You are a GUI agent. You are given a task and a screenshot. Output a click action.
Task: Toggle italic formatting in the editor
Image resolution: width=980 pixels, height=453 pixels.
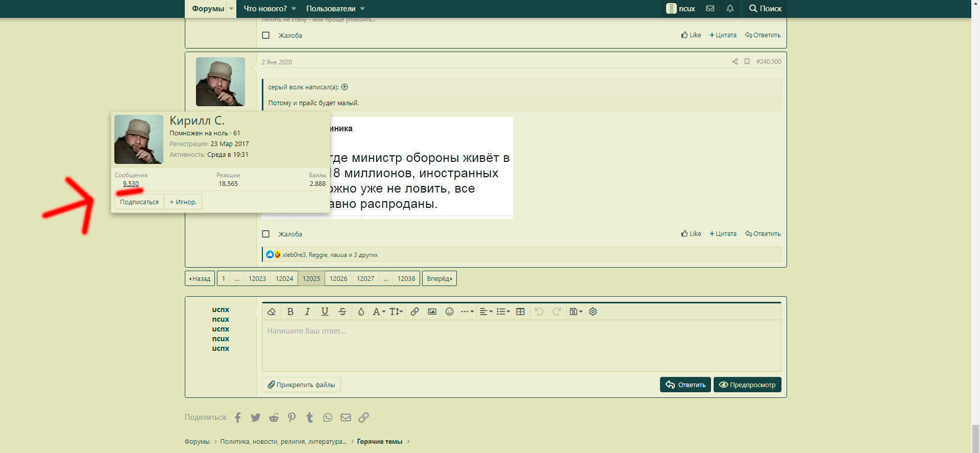307,312
